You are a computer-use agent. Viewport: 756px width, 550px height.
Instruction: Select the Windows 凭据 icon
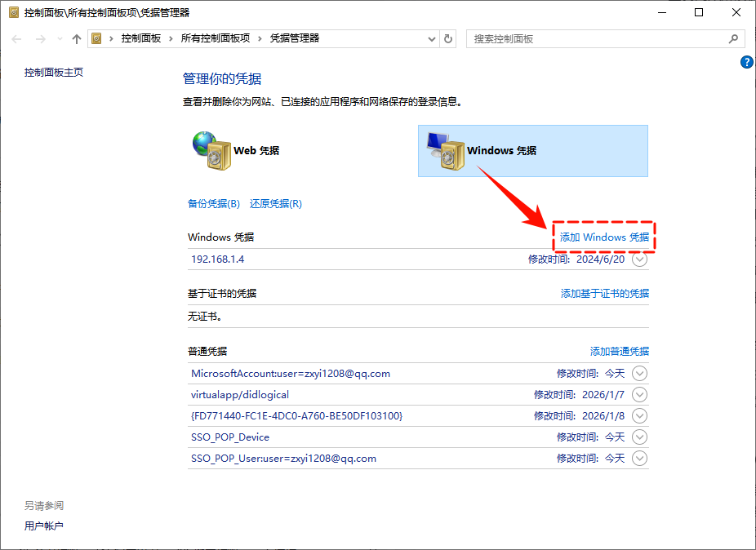point(445,151)
